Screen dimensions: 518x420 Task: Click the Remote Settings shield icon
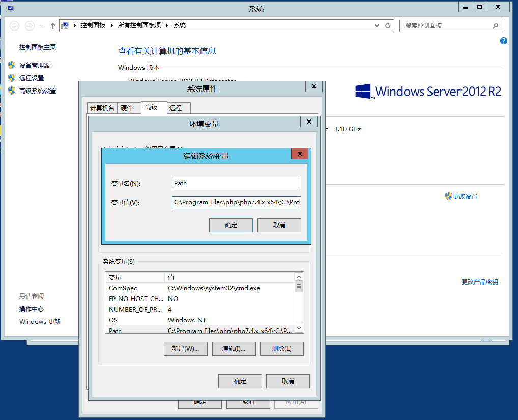[x=12, y=78]
